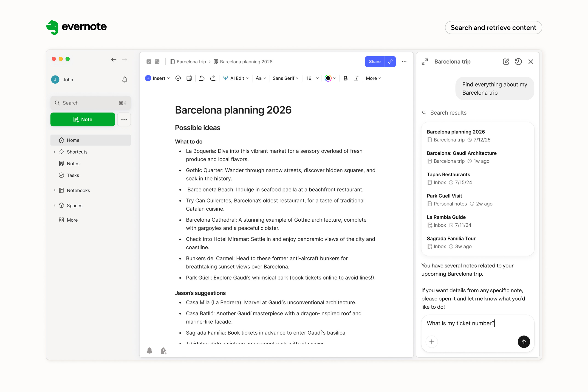The width and height of the screenshot is (588, 392).
Task: Open the font size 16 dropdown
Action: 311,78
